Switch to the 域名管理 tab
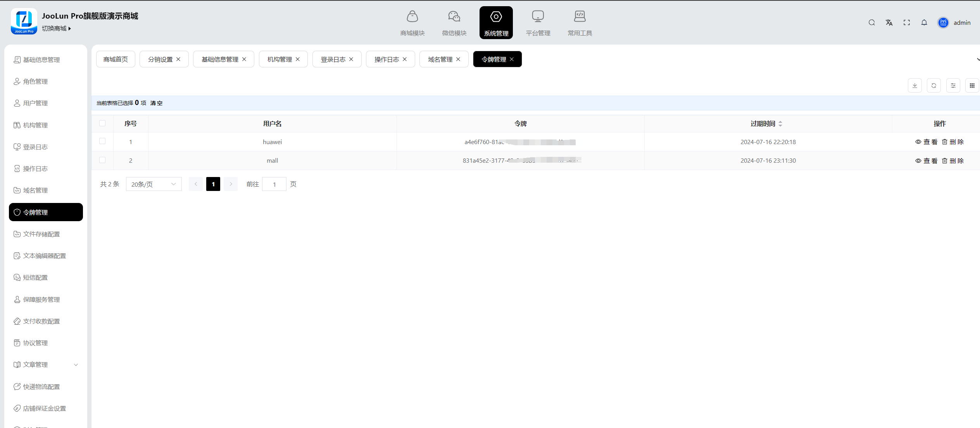Image resolution: width=980 pixels, height=428 pixels. 440,59
